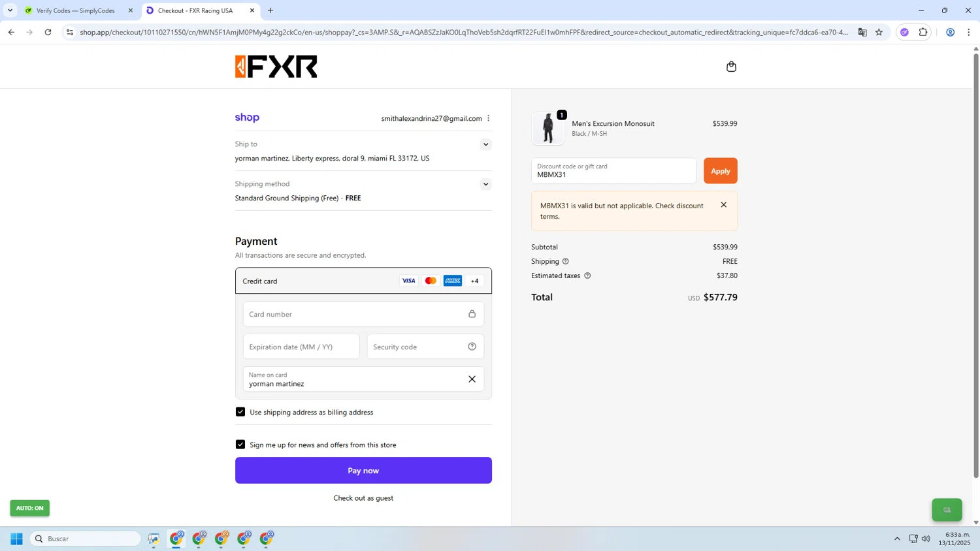Click the site information icon in address bar
The height and width of the screenshot is (551, 980).
click(x=70, y=32)
